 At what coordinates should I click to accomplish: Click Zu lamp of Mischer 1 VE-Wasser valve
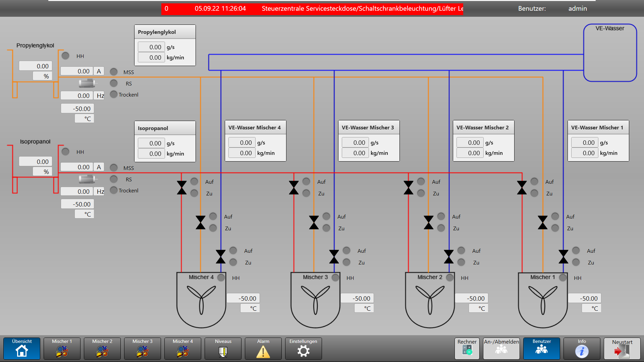576,262
